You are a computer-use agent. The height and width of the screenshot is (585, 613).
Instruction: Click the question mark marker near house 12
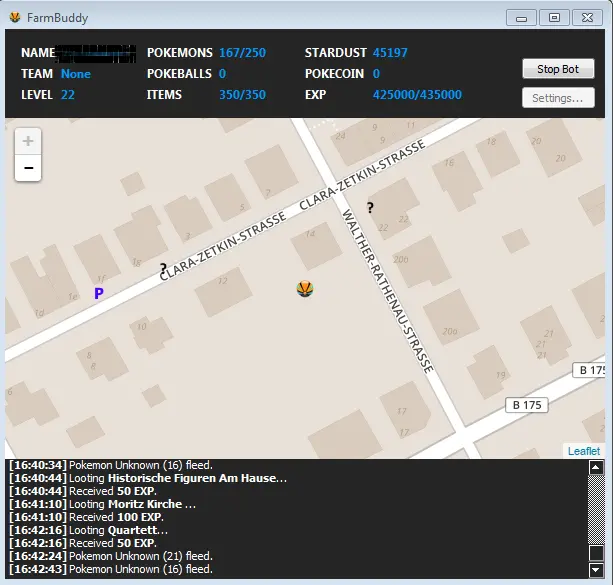[163, 268]
